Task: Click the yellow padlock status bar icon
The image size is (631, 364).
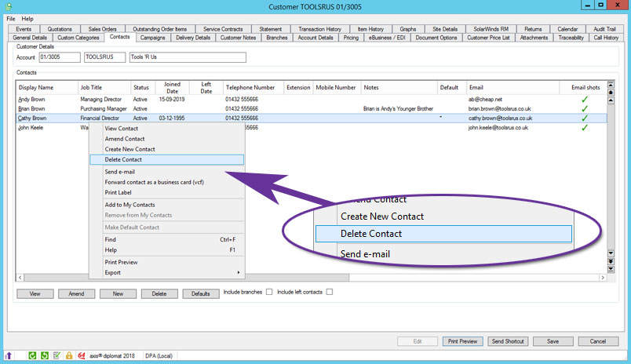Action: (69, 355)
